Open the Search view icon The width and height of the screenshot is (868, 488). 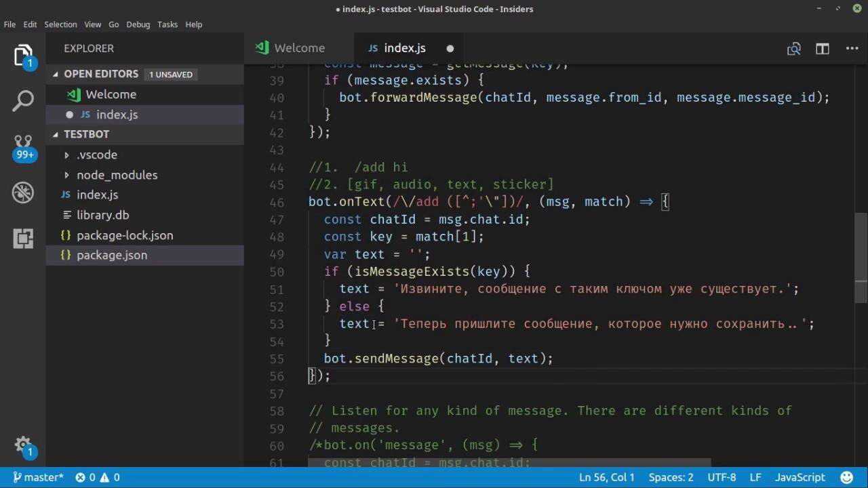click(x=23, y=101)
